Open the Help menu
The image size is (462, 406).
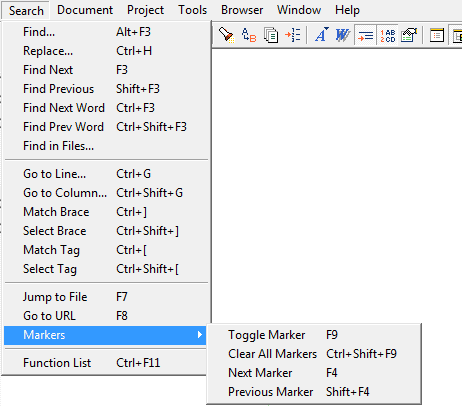[x=347, y=10]
